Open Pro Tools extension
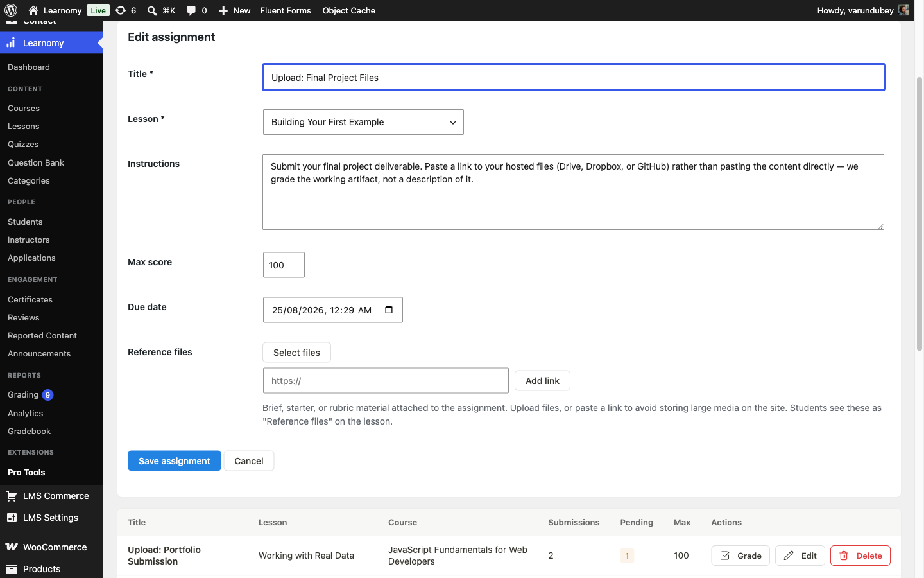 point(26,472)
